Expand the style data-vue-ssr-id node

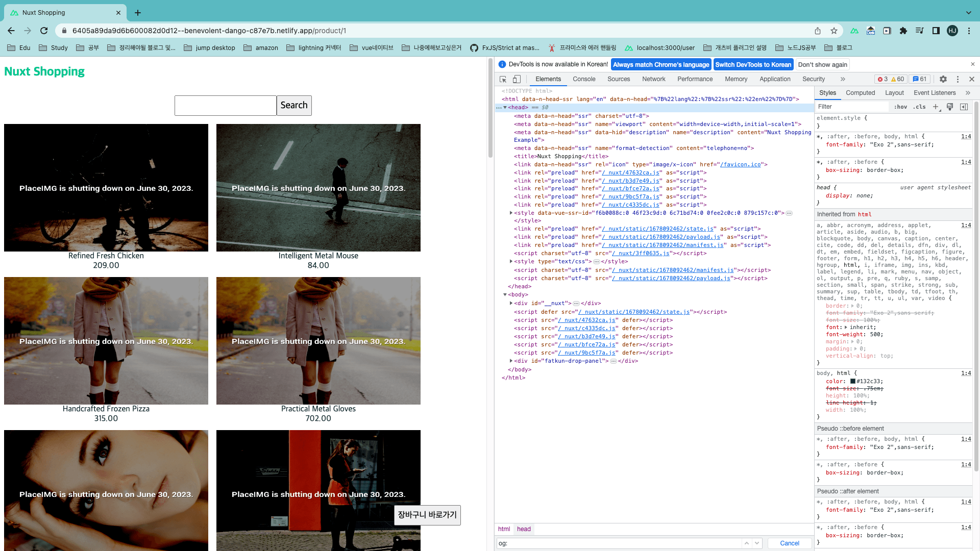pos(511,213)
